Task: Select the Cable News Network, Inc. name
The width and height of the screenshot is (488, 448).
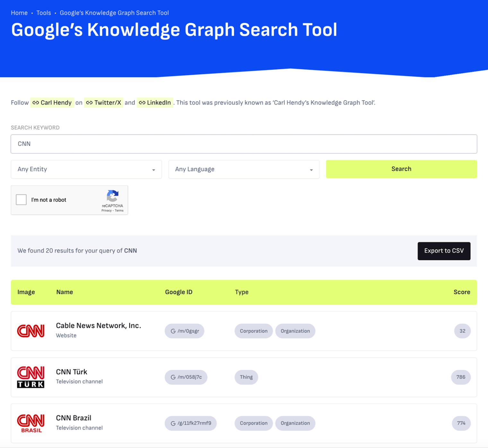Action: [x=99, y=325]
